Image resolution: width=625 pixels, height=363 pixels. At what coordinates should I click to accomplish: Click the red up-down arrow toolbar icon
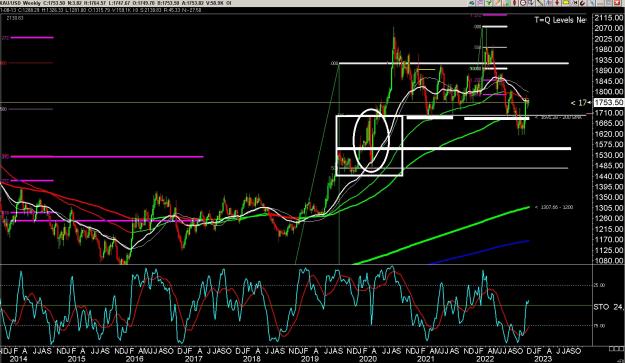[557, 3]
